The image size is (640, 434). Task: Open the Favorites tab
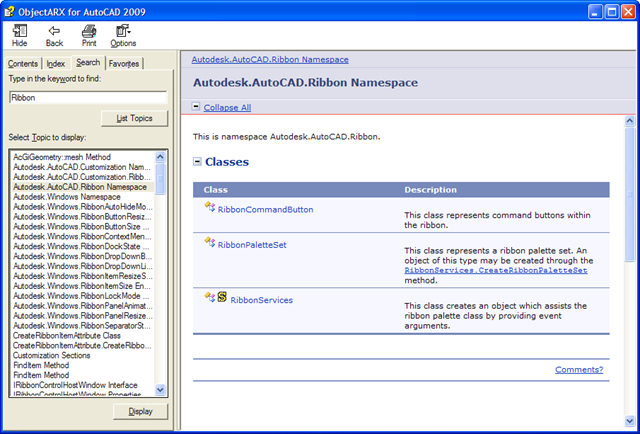click(124, 64)
